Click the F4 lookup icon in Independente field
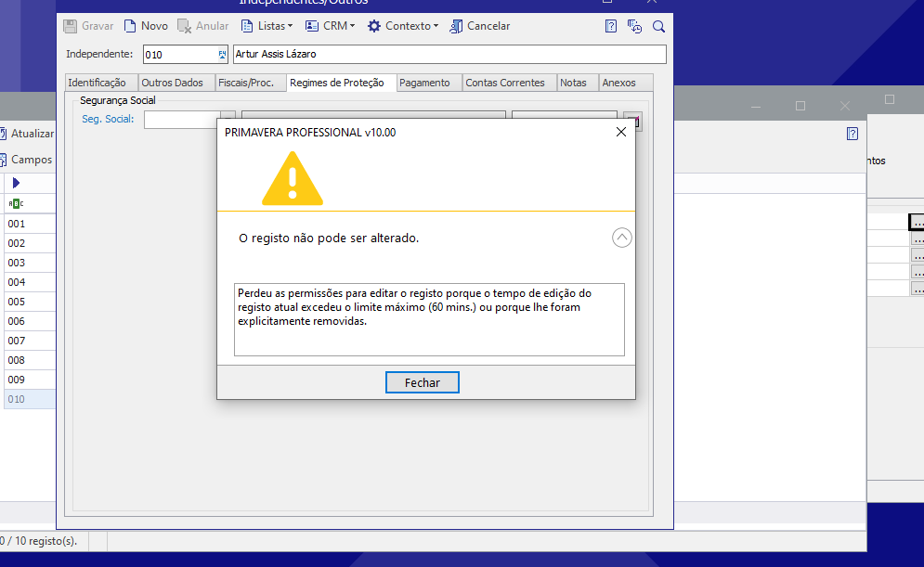 [x=222, y=54]
